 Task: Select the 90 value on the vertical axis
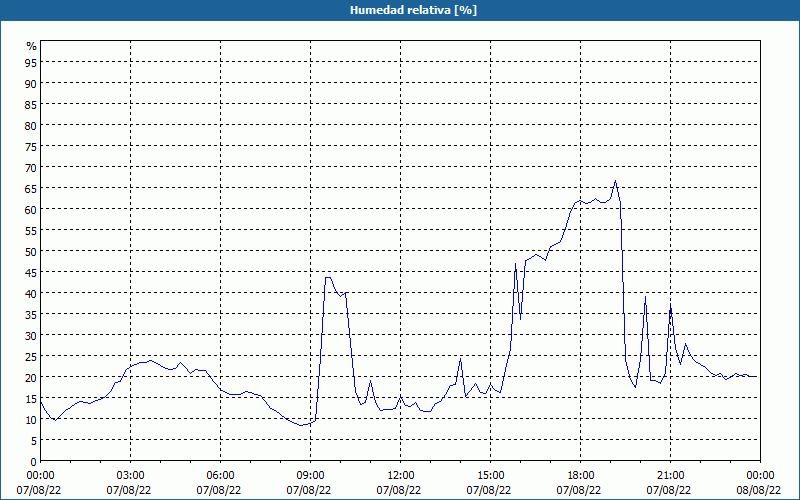31,83
